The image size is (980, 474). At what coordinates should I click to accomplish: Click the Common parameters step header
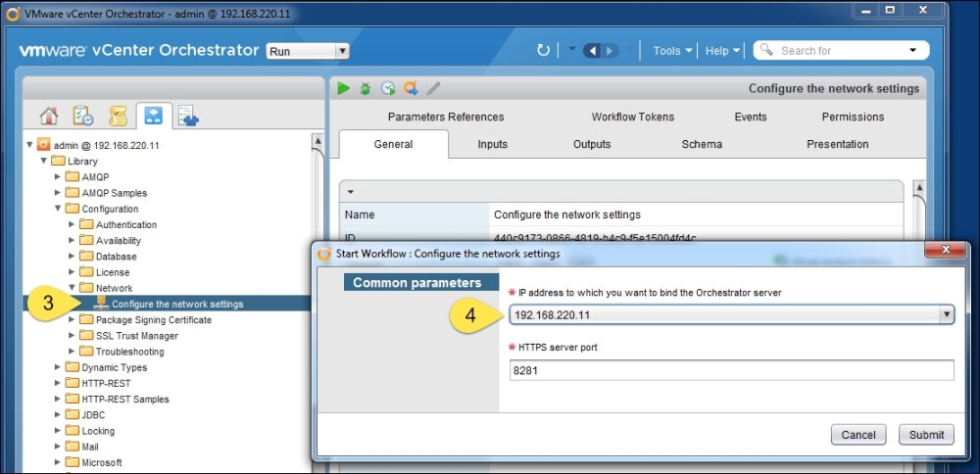(x=421, y=282)
